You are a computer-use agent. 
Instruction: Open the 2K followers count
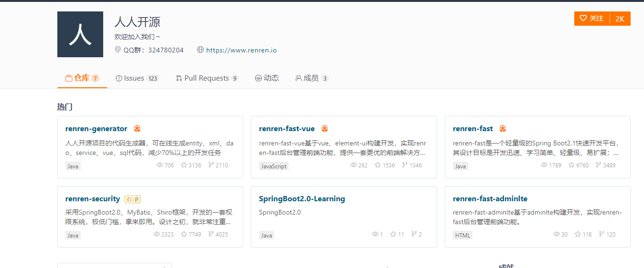coord(620,19)
